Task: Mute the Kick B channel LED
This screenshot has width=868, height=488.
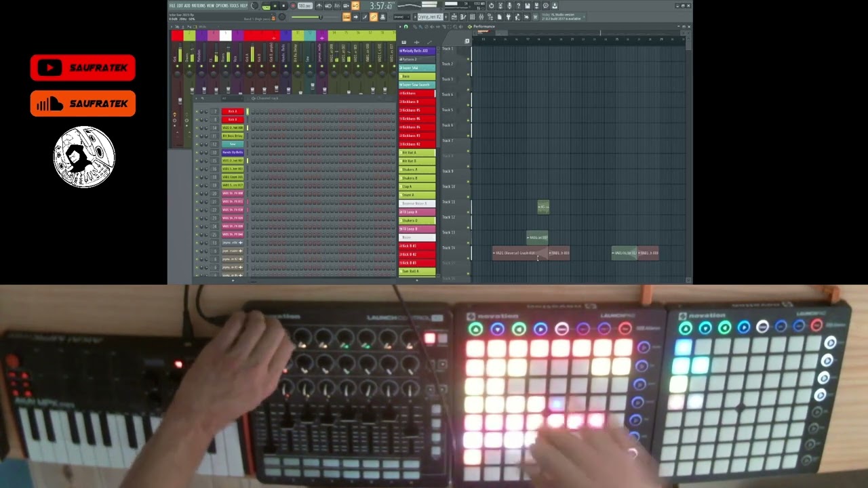Action: point(197,119)
